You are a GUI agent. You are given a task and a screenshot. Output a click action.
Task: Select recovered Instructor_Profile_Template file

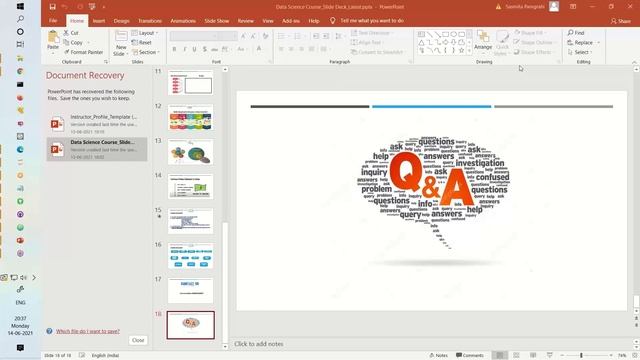(x=97, y=124)
